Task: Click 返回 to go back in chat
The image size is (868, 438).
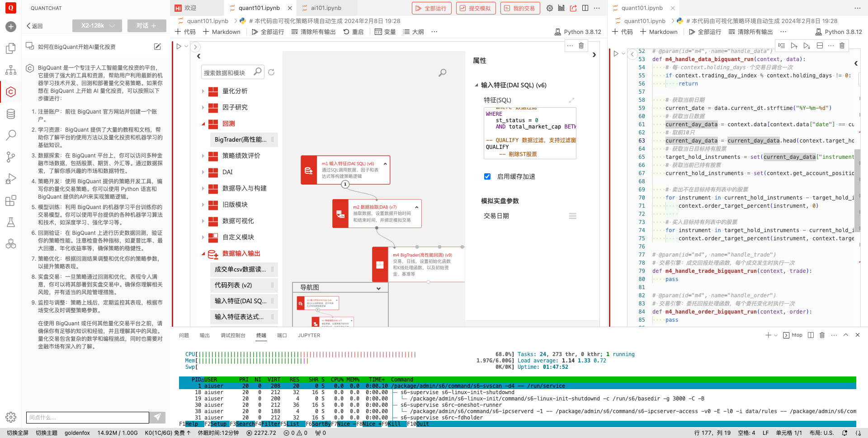Action: pos(35,26)
